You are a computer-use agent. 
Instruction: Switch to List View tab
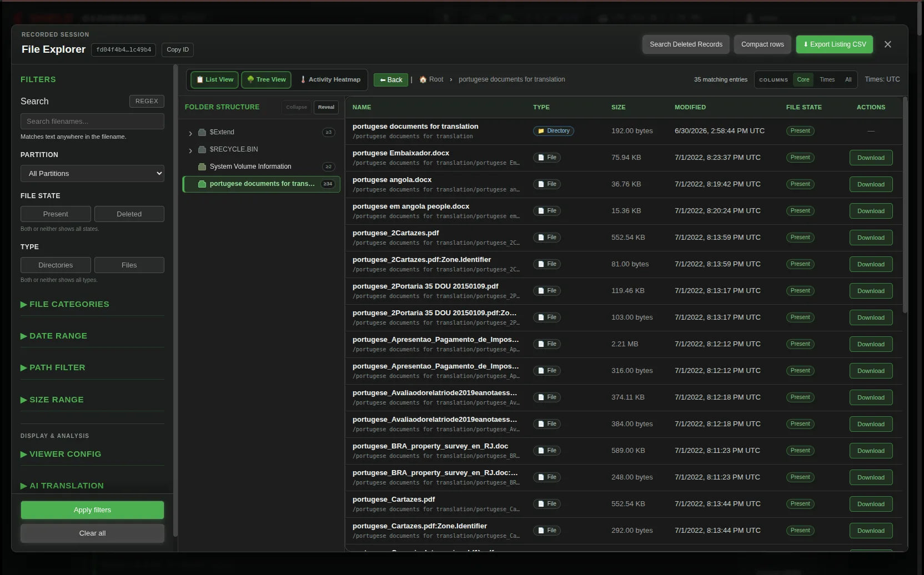(215, 79)
